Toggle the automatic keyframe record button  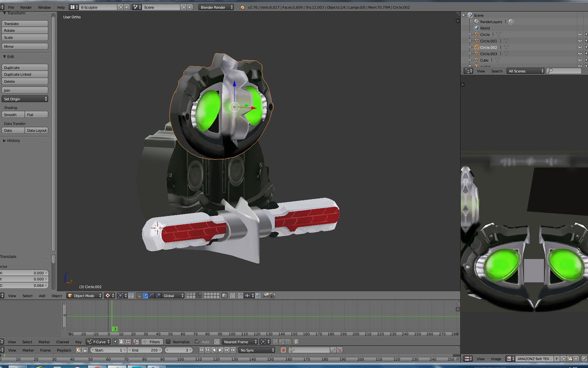[x=283, y=350]
